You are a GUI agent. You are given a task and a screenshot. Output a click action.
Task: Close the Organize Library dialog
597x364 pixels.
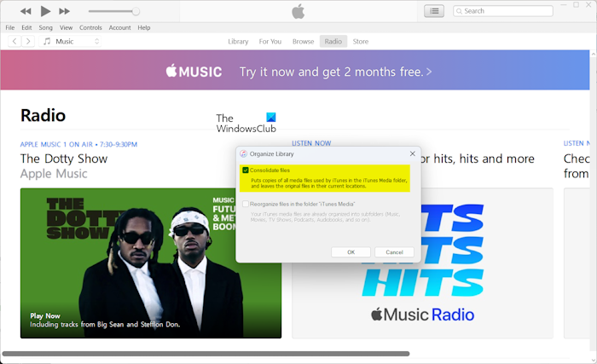[412, 153]
